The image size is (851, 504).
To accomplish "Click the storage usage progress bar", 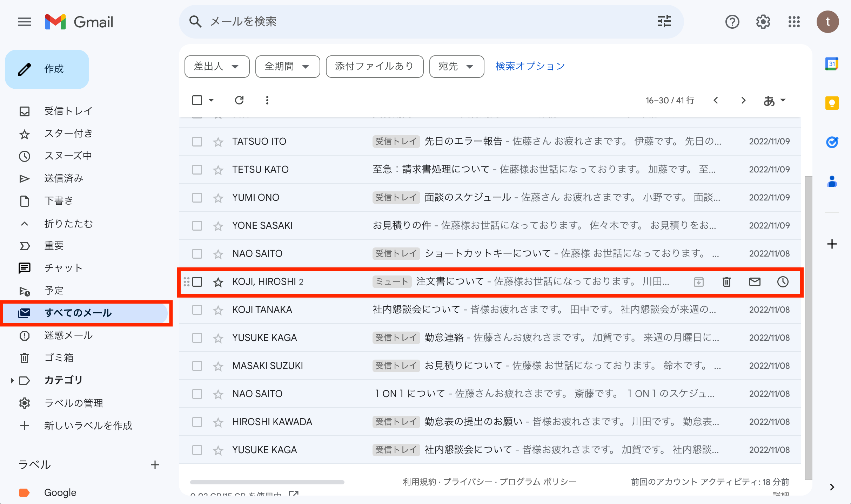I will (267, 482).
